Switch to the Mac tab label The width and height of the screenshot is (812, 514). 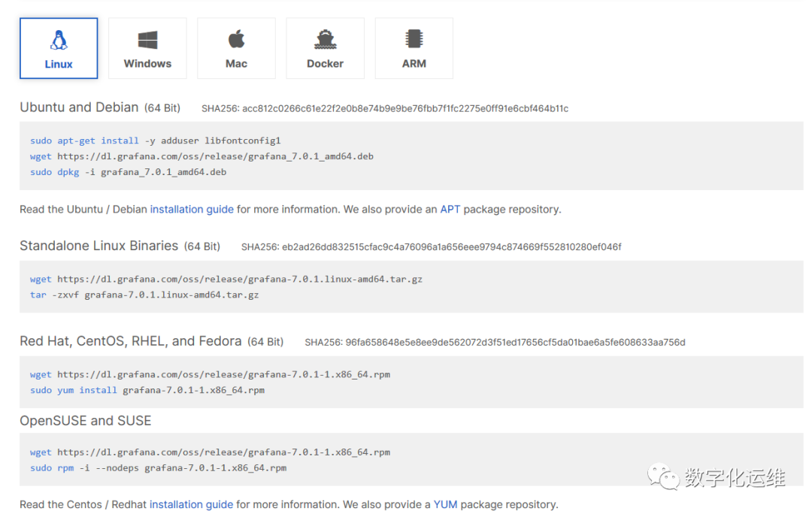[x=237, y=64]
